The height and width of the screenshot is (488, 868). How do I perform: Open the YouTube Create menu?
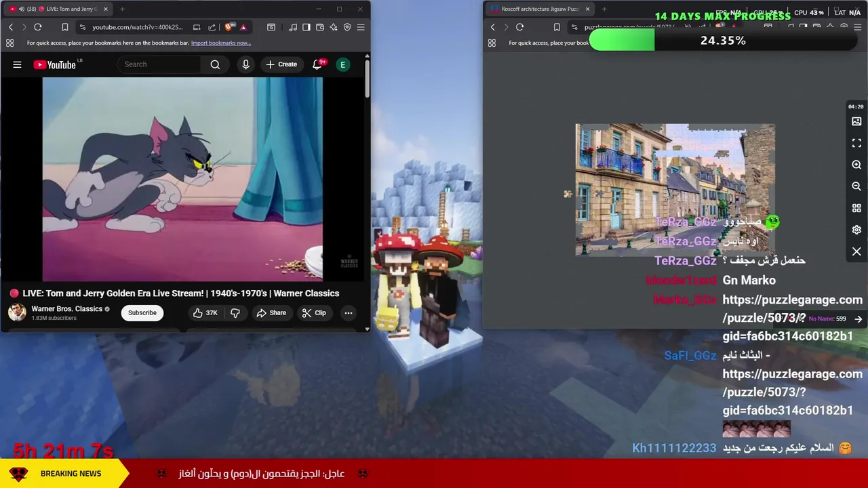[281, 64]
